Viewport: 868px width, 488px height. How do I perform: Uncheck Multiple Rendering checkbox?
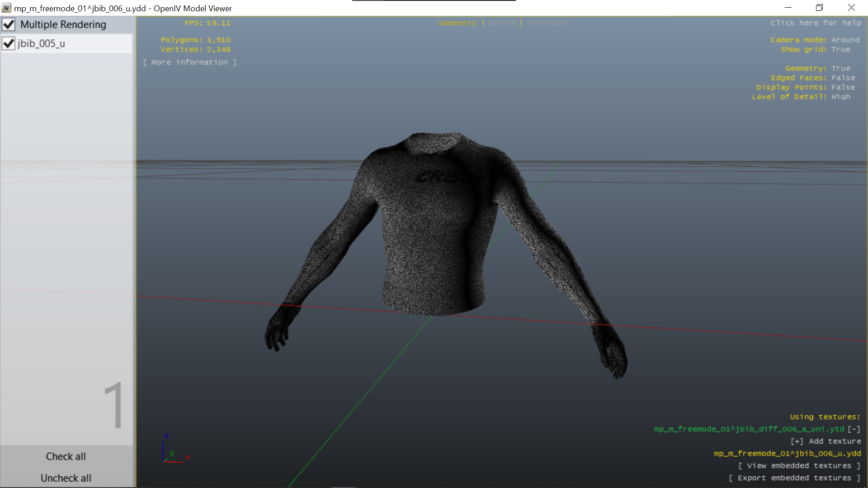(x=9, y=24)
